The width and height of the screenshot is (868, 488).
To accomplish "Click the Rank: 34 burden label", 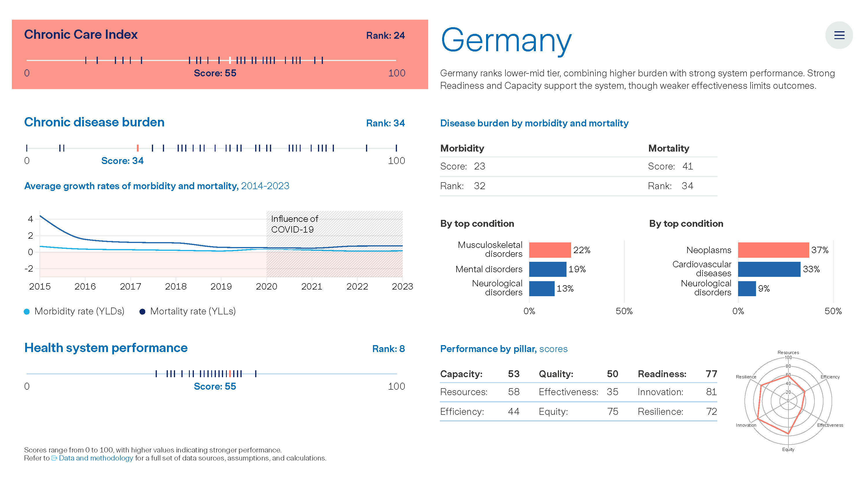I will pos(385,123).
